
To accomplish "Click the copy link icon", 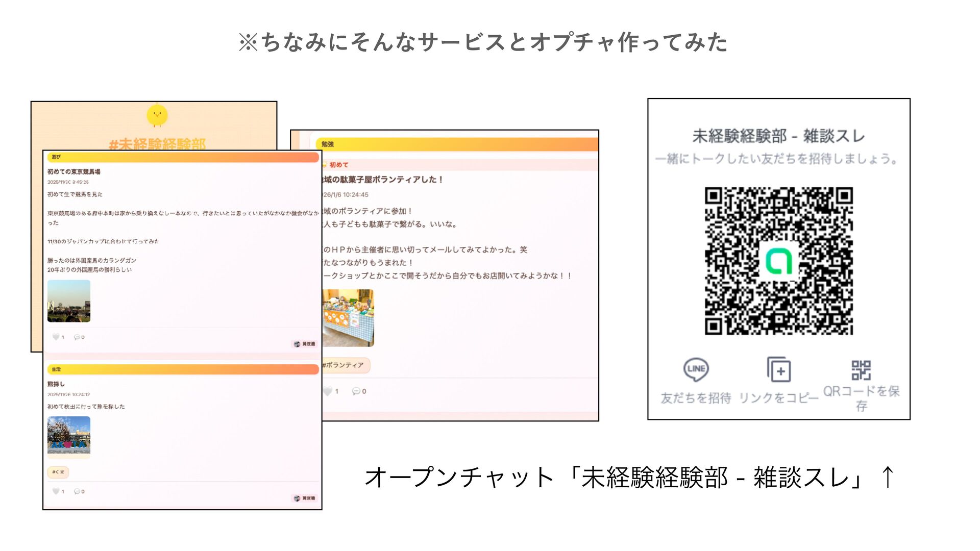I will [x=779, y=370].
